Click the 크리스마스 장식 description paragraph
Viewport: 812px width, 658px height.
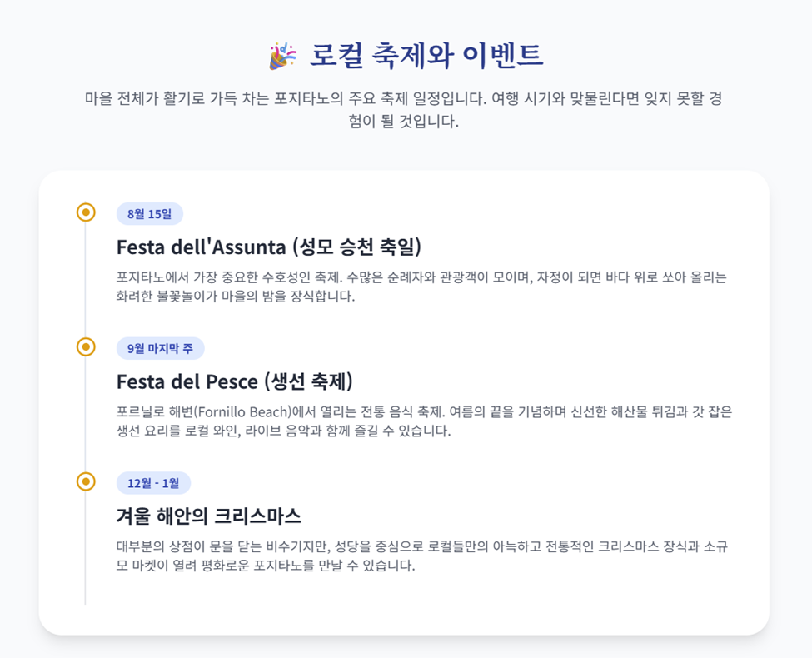pos(422,556)
